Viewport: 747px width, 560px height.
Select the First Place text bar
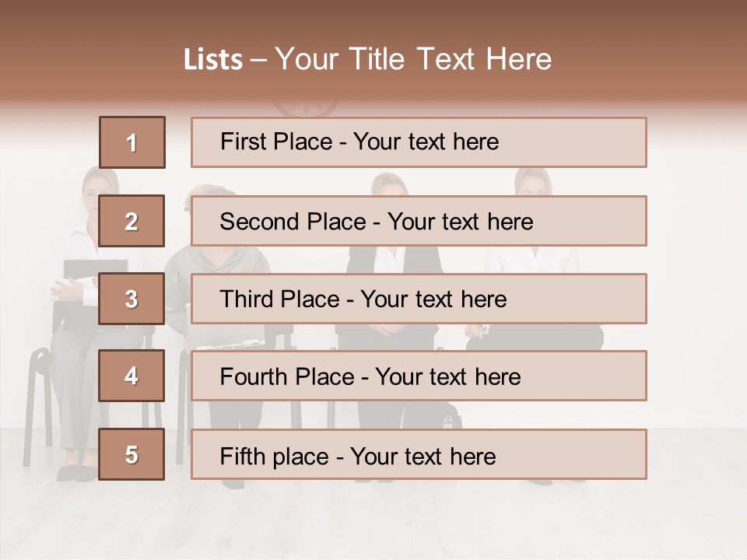(x=419, y=142)
